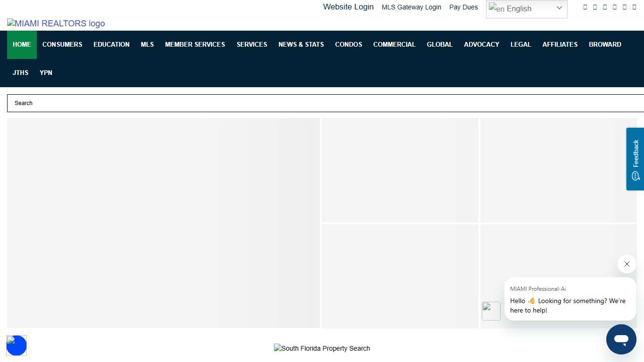Click the last social media icon in header
This screenshot has height=362, width=644.
634,7
